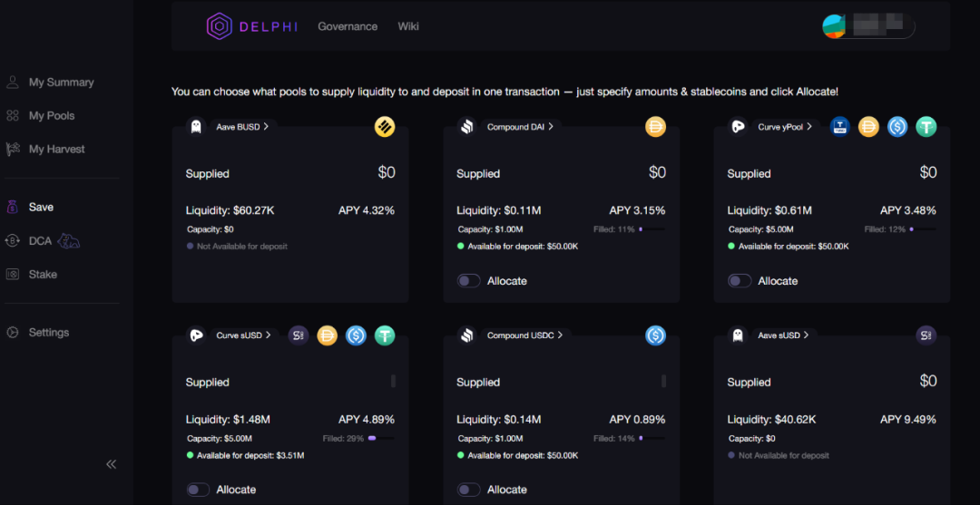Expand the Aave BUSD pool chevron

266,127
